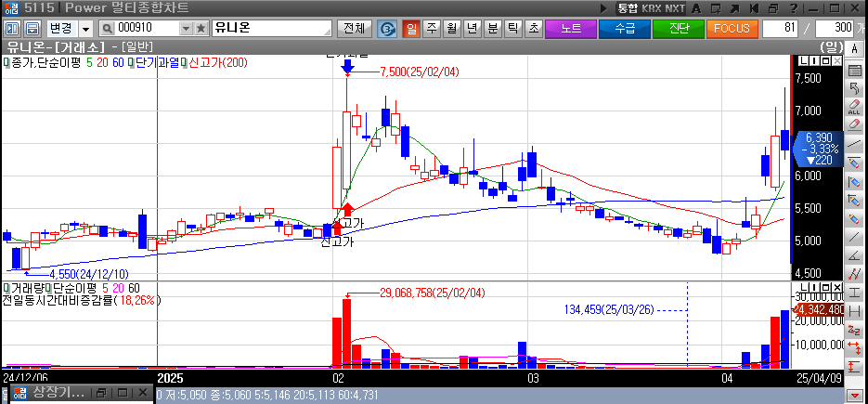The width and height of the screenshot is (868, 404).
Task: Click the visible candle count field 81
Action: pos(781,29)
